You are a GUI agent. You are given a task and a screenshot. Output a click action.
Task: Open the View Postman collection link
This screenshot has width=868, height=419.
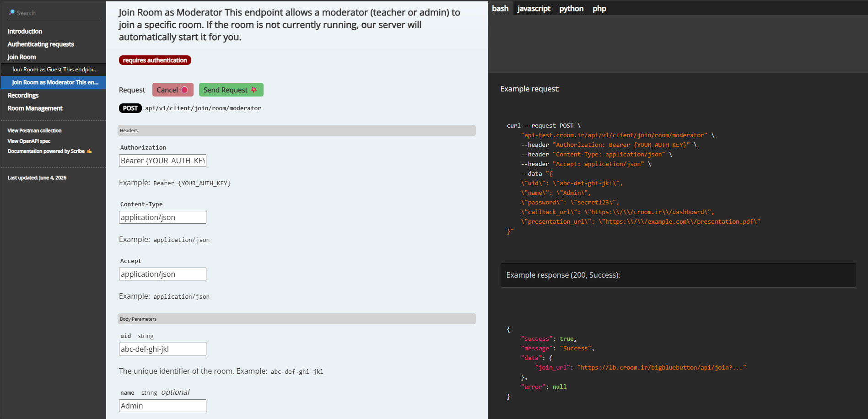(x=34, y=130)
